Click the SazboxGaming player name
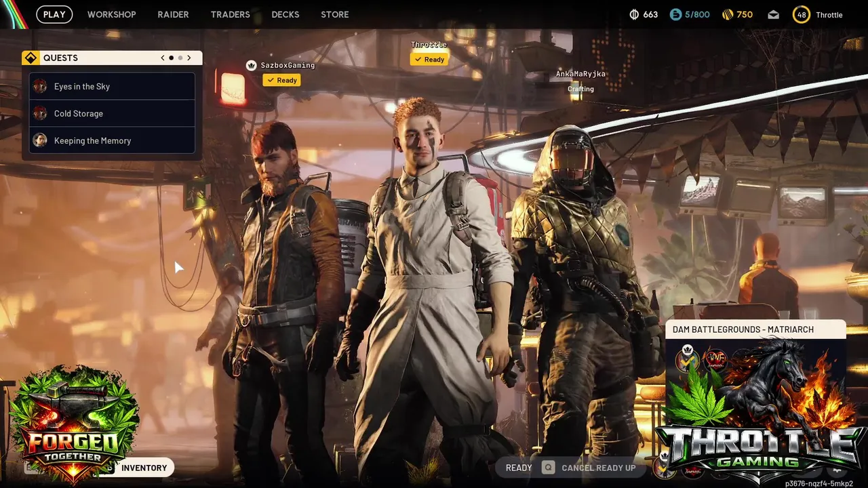The height and width of the screenshot is (488, 868). pos(288,66)
